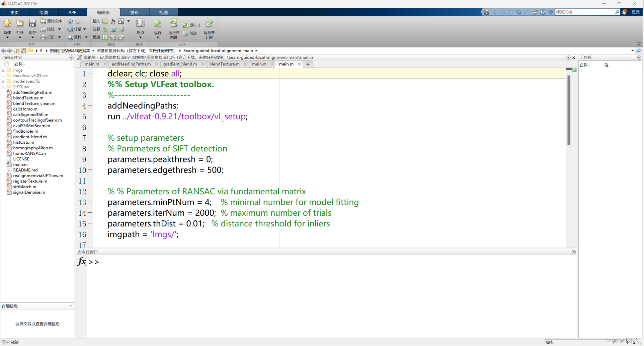This screenshot has width=644, height=346.
Task: Click the increase indent icon
Action: (x=113, y=37)
